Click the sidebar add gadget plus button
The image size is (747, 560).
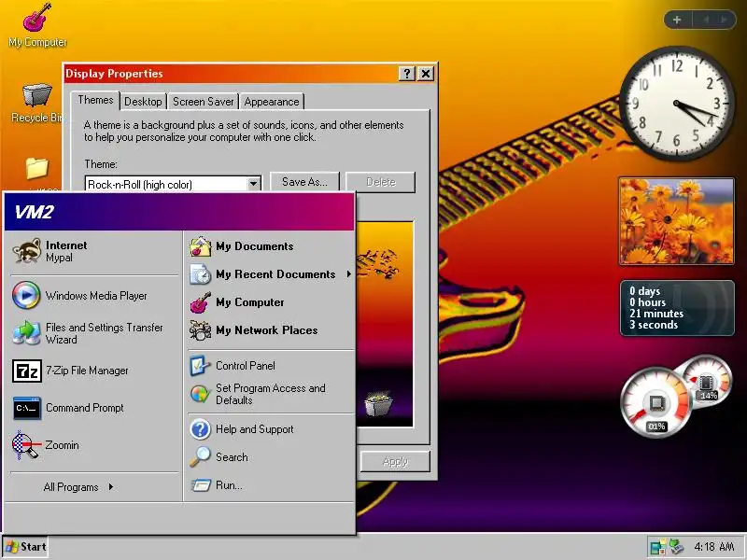click(x=677, y=20)
